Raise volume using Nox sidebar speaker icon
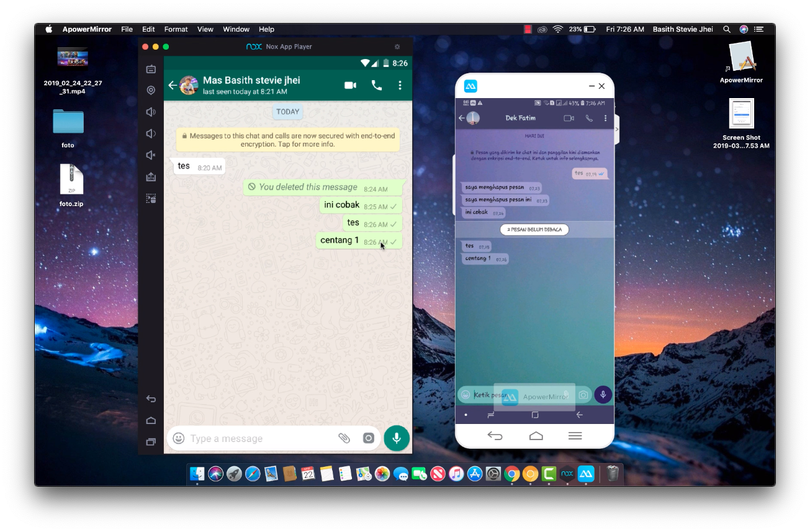Viewport: 810px width, 532px height. (x=151, y=112)
